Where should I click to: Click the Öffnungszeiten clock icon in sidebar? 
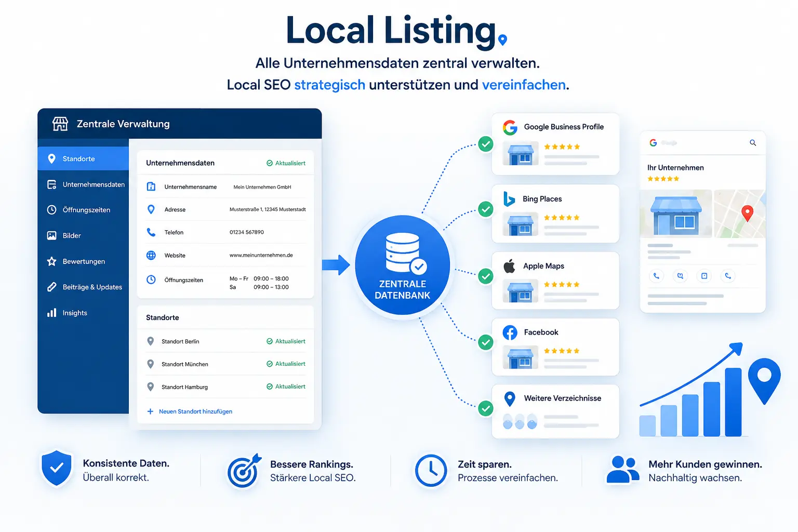pyautogui.click(x=51, y=210)
